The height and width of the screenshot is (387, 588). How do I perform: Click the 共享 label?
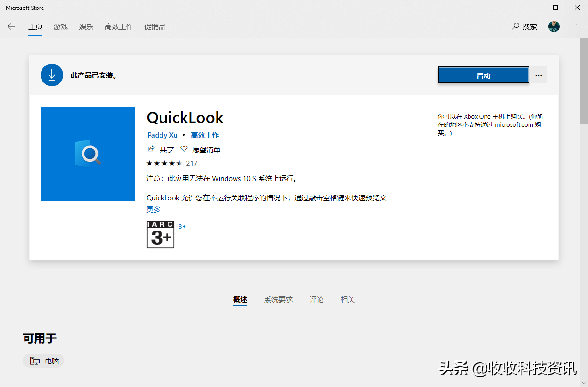pos(167,149)
